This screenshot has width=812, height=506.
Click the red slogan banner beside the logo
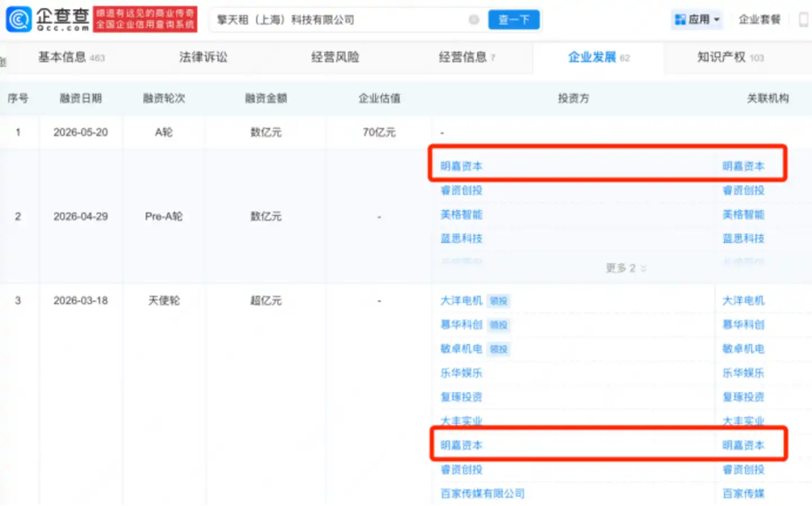[145, 19]
